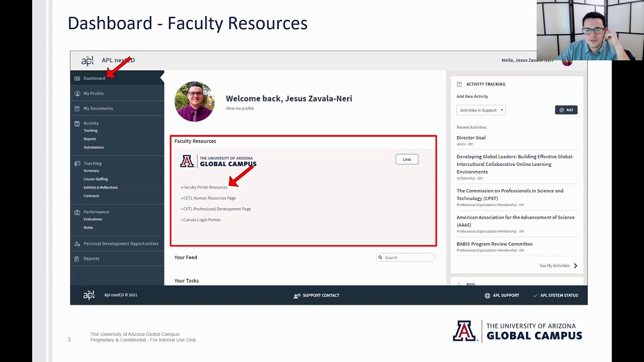Select the Teaching section heading

(x=93, y=163)
